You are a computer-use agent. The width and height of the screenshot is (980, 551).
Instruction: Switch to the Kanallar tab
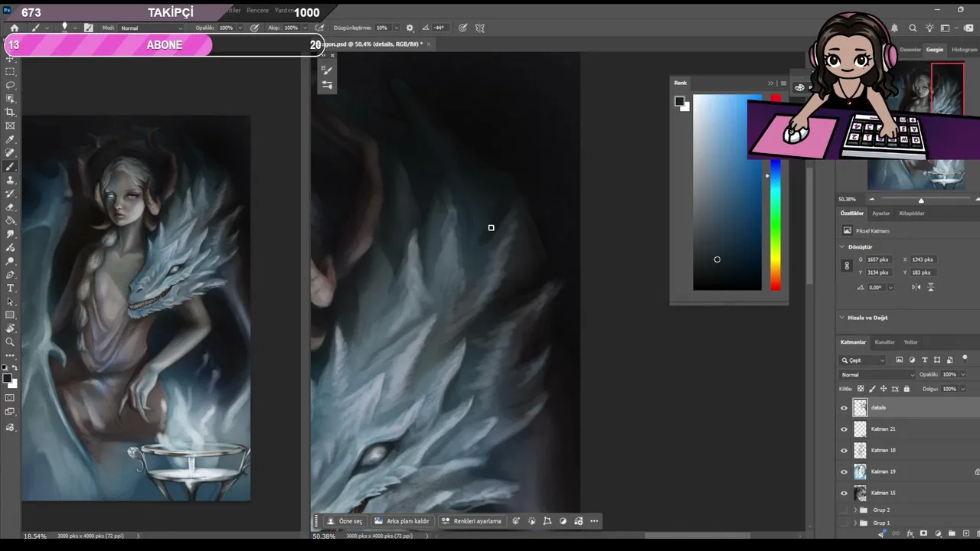[x=885, y=342]
